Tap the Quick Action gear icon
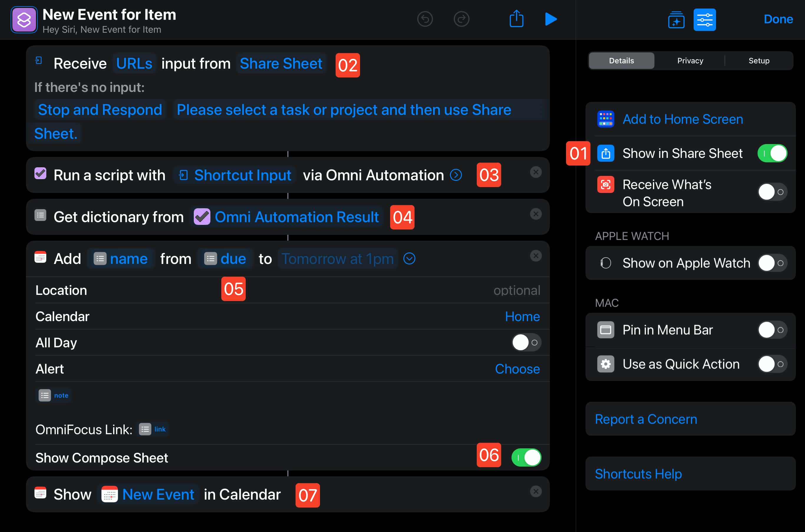 606,364
